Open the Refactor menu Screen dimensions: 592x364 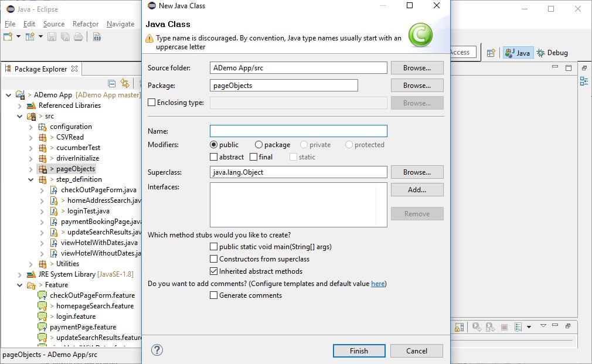point(86,24)
